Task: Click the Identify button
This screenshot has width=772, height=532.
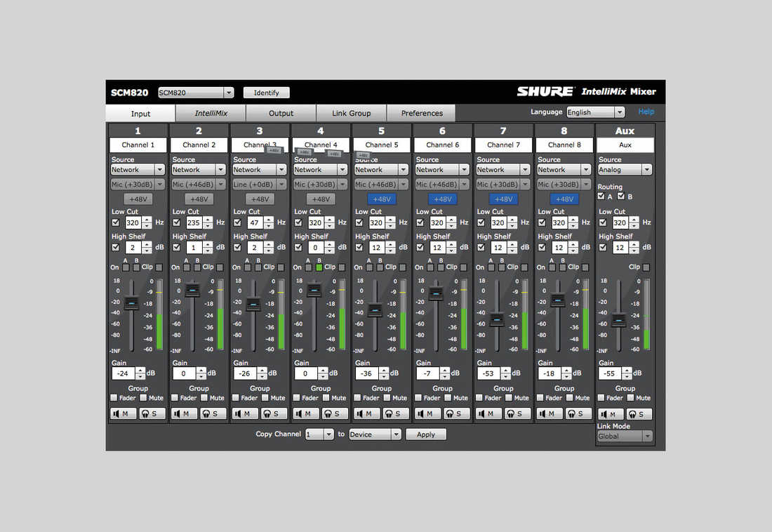Action: click(266, 93)
